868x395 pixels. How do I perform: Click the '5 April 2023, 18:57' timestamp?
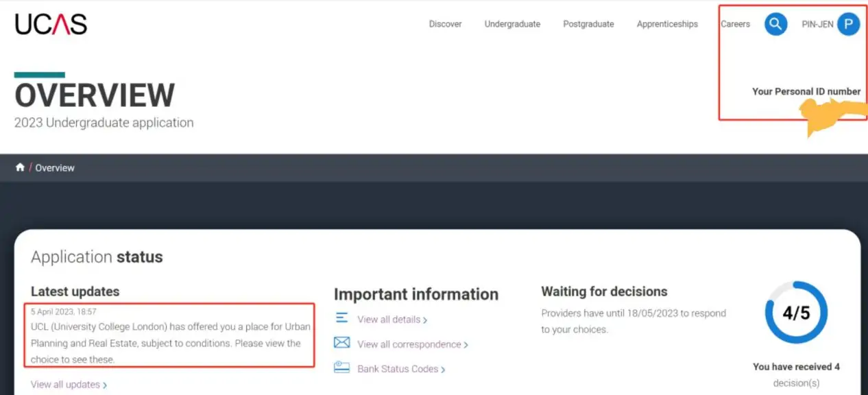[x=64, y=312]
